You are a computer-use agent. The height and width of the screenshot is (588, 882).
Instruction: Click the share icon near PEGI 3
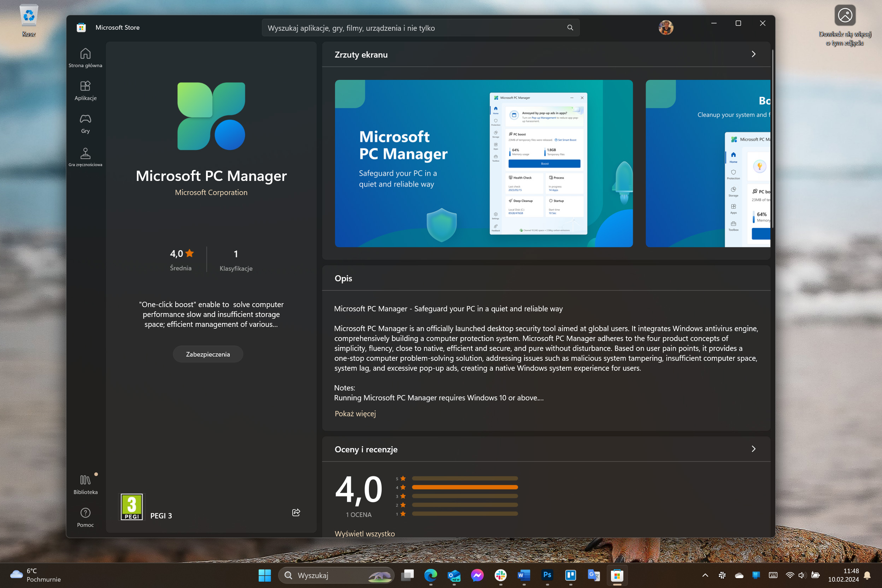click(296, 513)
